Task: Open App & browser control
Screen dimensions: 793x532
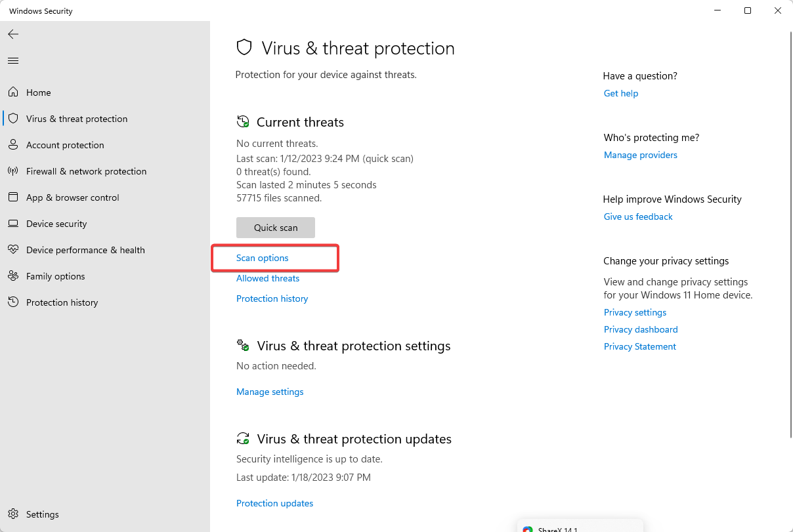Action: coord(72,197)
